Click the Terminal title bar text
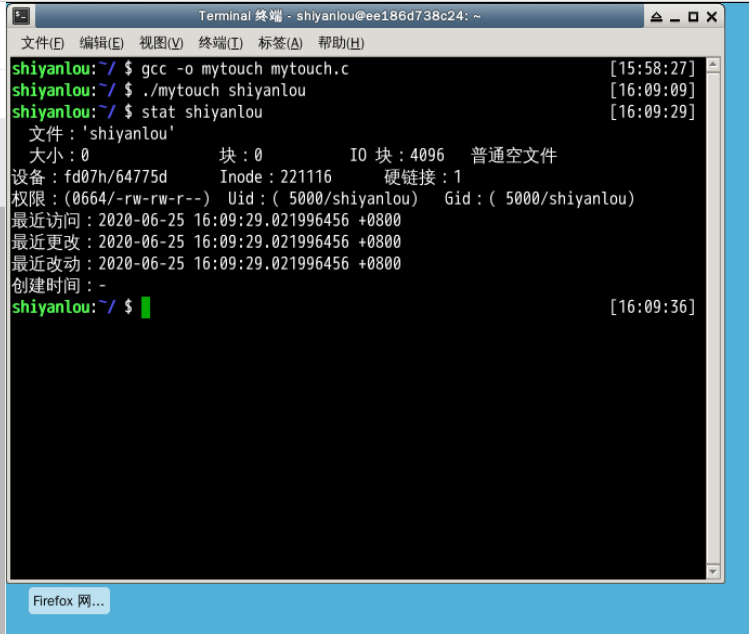 [x=339, y=16]
